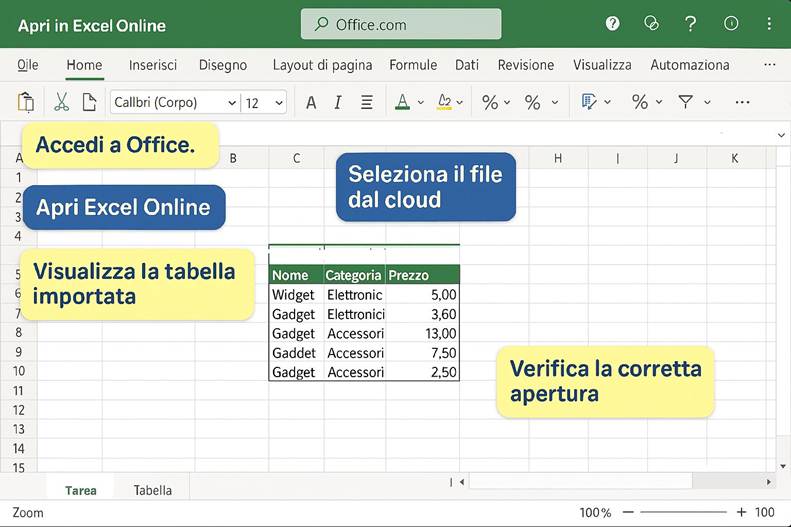Expand the filter funnel dropdown arrow
The height and width of the screenshot is (527, 791).
[707, 102]
